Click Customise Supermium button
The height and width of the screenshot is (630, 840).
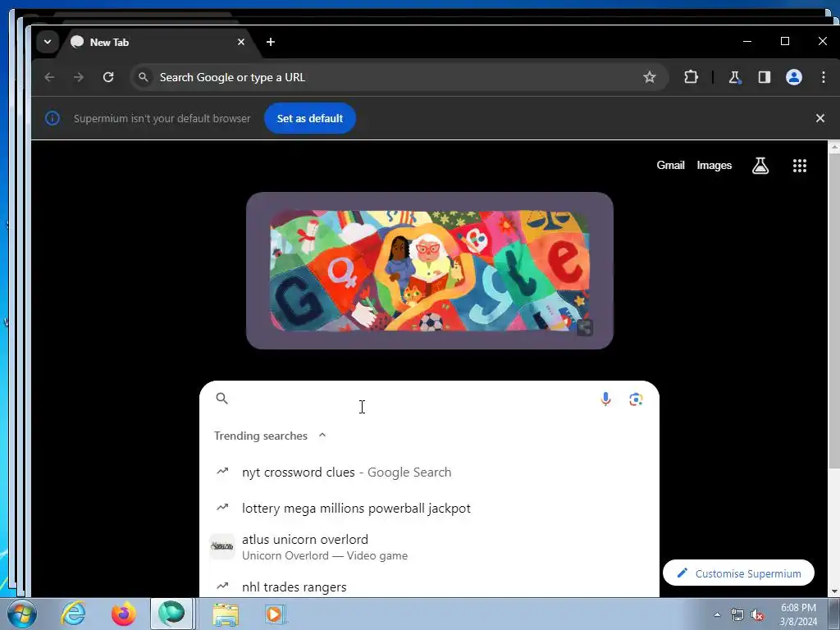(738, 573)
